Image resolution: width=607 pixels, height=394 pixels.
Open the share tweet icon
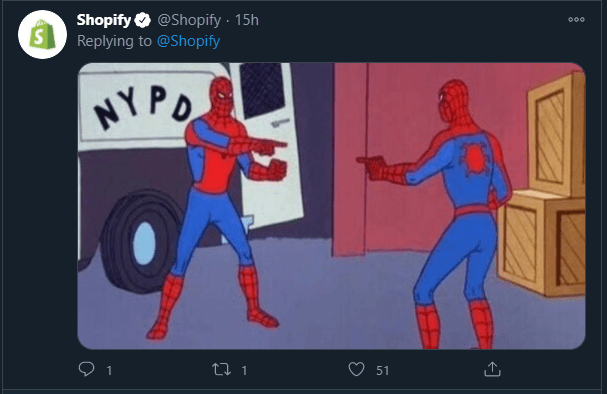492,369
